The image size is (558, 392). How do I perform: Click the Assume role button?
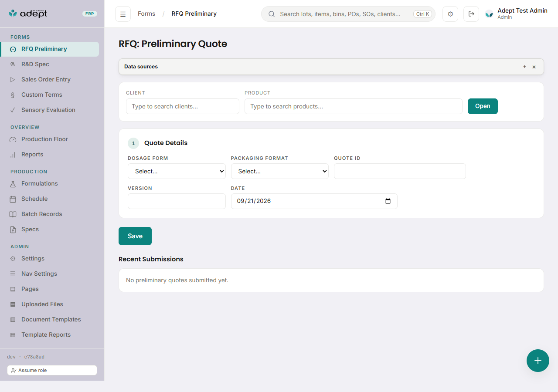coord(52,370)
